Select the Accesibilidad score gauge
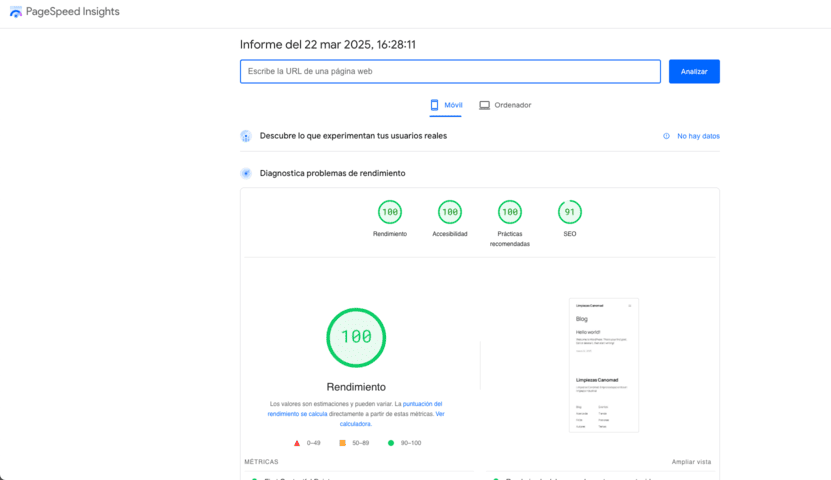This screenshot has height=480, width=831. click(450, 212)
